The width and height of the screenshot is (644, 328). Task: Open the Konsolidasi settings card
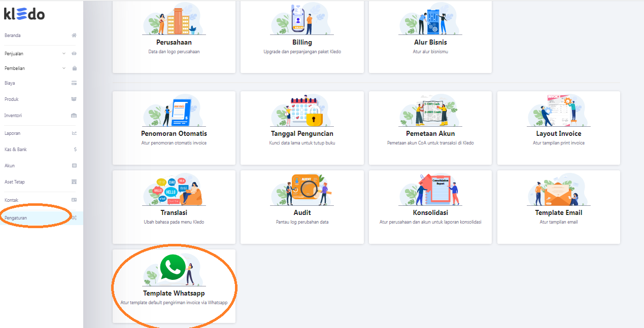tap(430, 207)
